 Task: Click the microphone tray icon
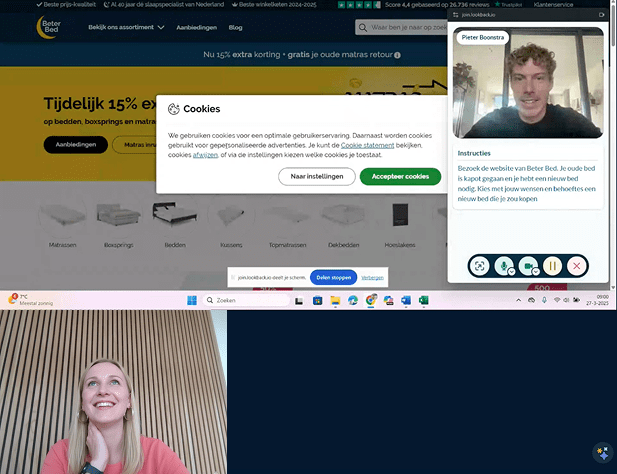pos(544,300)
